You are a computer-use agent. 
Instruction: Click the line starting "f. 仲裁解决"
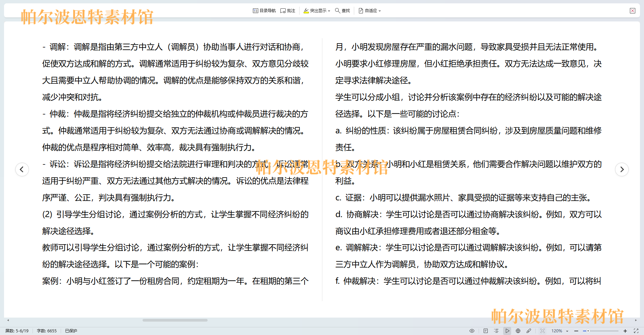468,281
